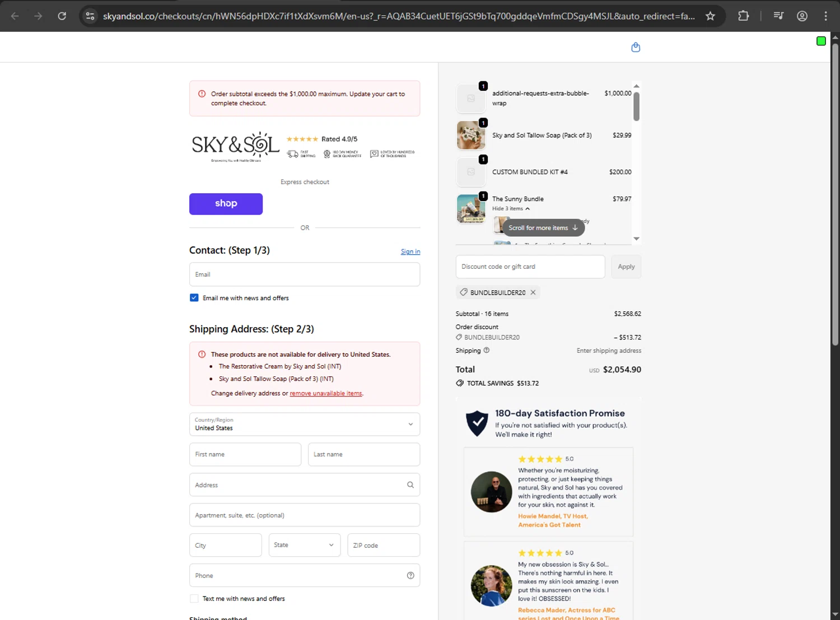
Task: Click the Total amount '$2,054.90'
Action: point(622,370)
